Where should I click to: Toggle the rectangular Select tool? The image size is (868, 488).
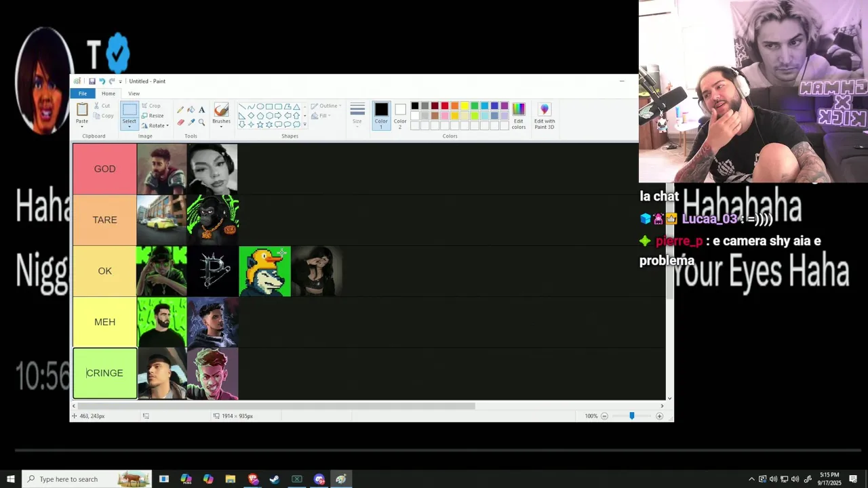tap(130, 109)
